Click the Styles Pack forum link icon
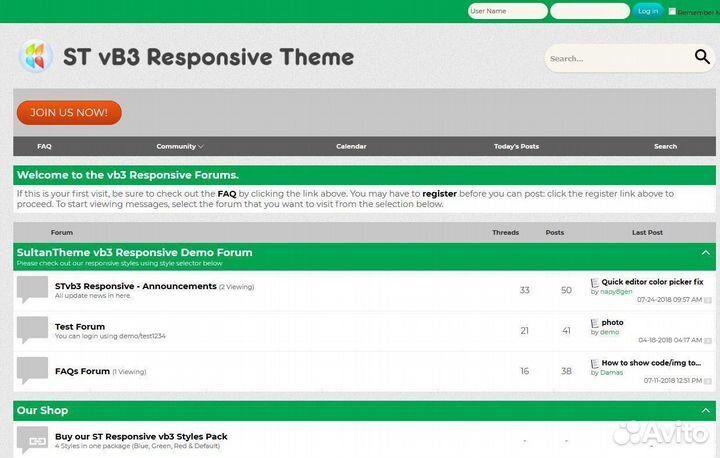 point(32,439)
